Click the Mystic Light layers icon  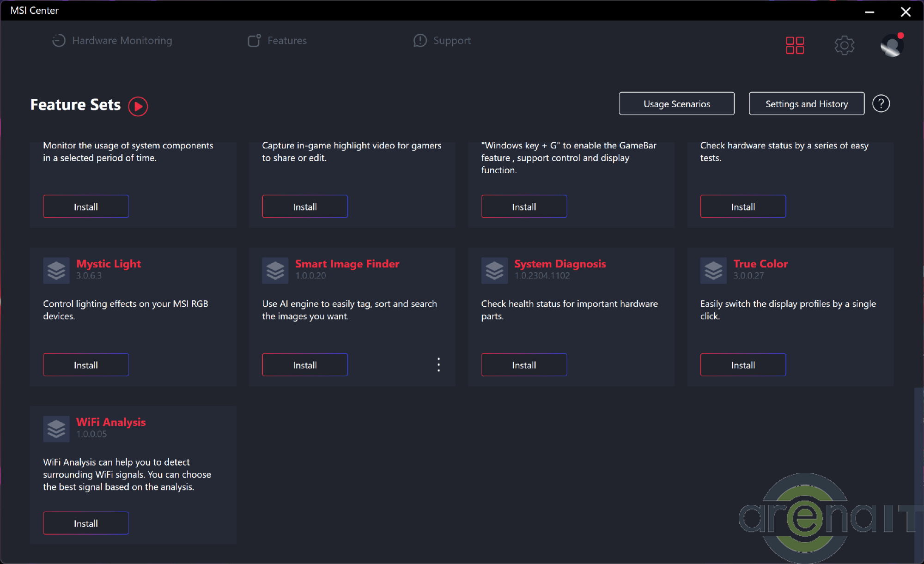point(56,270)
